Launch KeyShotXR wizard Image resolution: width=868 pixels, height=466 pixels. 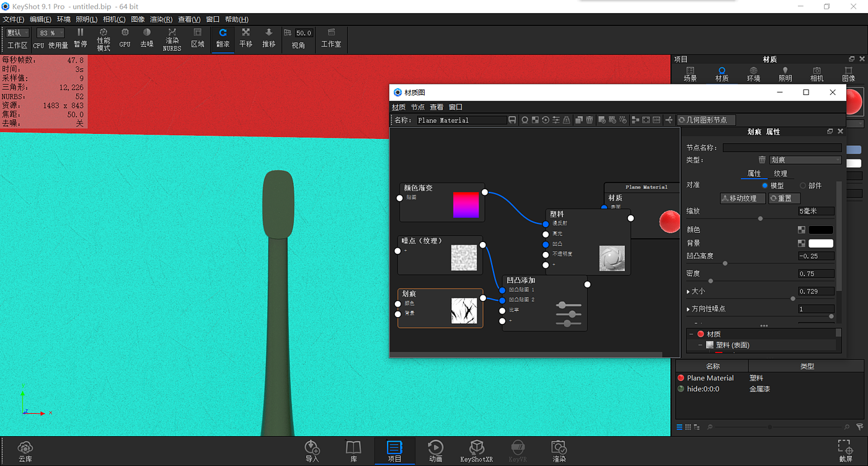click(476, 451)
